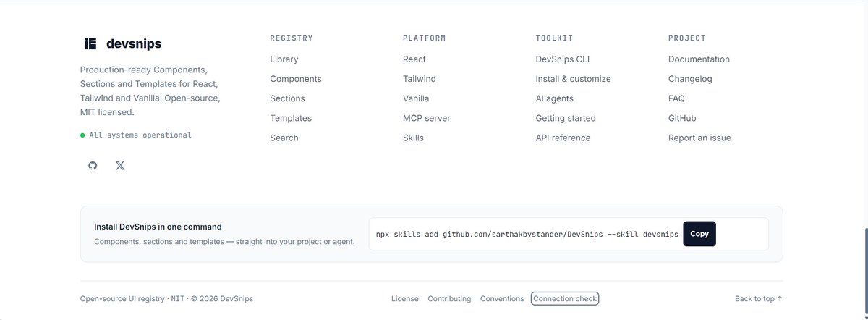
Task: Open Install & customize link
Action: tap(573, 79)
